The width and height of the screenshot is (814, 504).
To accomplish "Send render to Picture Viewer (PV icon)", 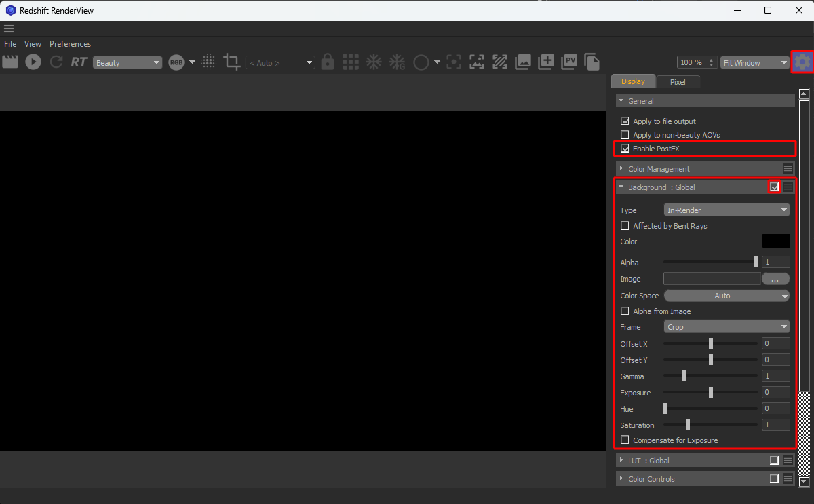I will click(x=569, y=62).
